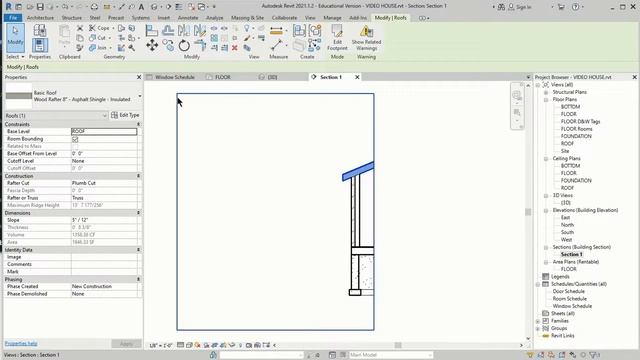
Task: Expand the Families node
Action: pos(538,321)
